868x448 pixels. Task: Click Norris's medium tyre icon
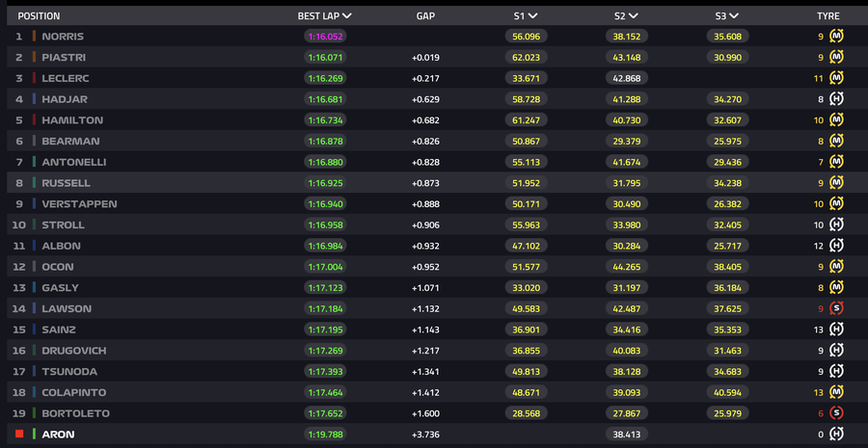click(836, 37)
